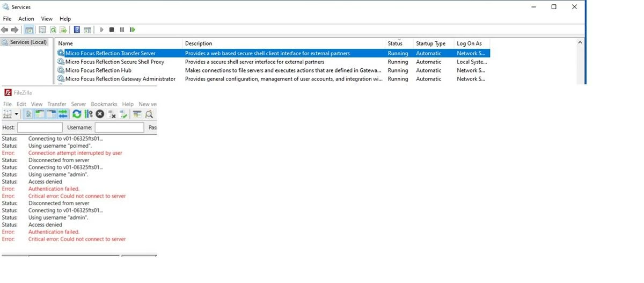The height and width of the screenshot is (283, 644).
Task: Open the Services View menu
Action: coord(47,19)
